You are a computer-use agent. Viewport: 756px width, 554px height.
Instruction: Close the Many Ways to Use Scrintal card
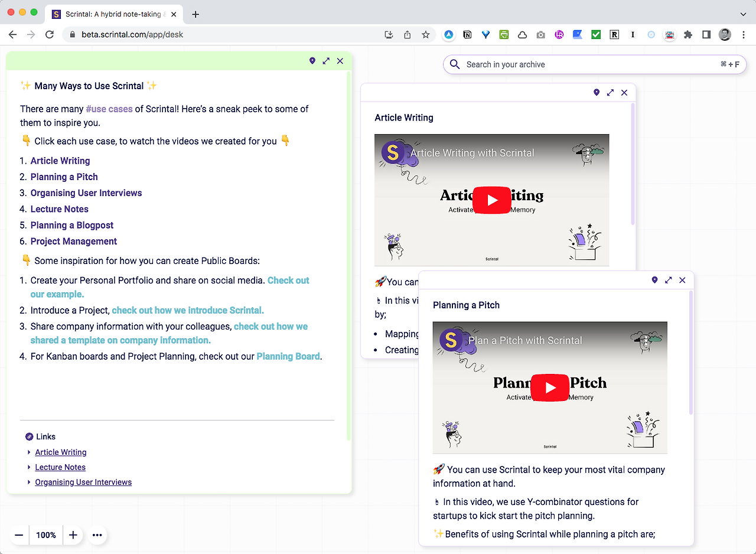click(340, 61)
